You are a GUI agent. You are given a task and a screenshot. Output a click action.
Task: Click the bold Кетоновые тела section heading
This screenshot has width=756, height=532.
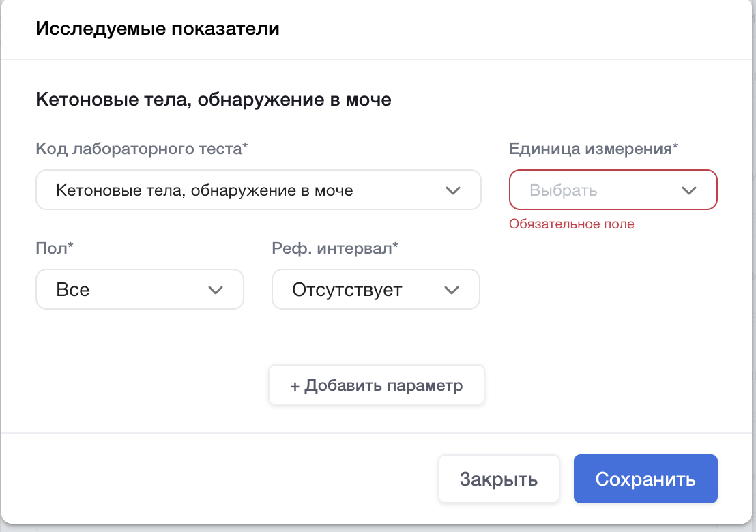(x=214, y=100)
